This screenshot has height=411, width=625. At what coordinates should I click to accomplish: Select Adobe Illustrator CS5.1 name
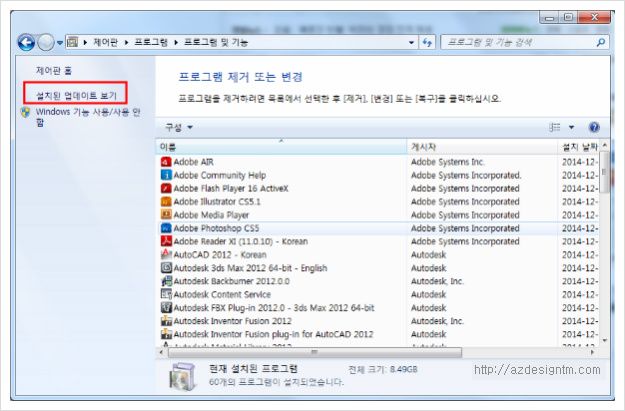pos(217,201)
